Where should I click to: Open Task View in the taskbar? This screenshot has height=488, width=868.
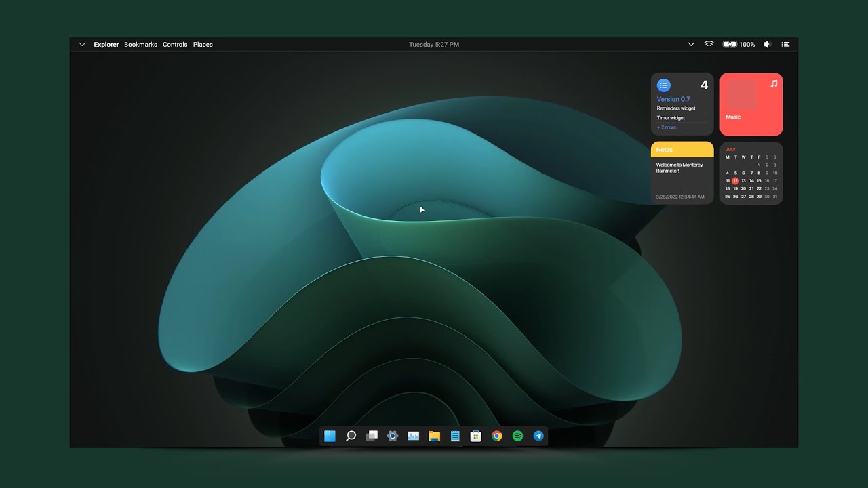pyautogui.click(x=372, y=436)
